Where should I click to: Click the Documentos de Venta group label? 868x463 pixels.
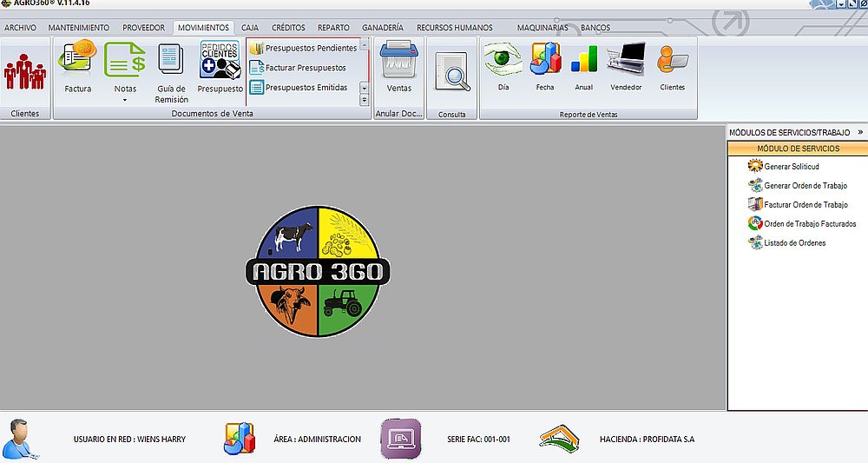pos(212,114)
